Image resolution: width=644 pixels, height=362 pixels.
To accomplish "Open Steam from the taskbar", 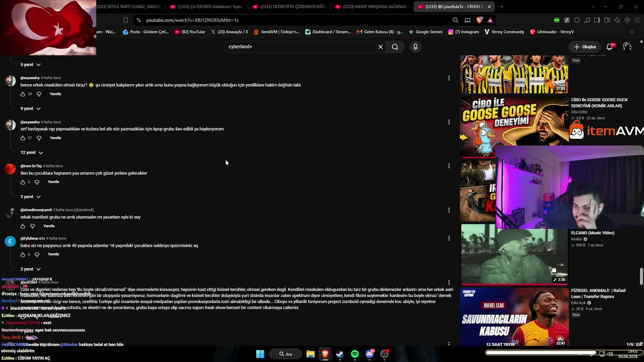I will [340, 354].
